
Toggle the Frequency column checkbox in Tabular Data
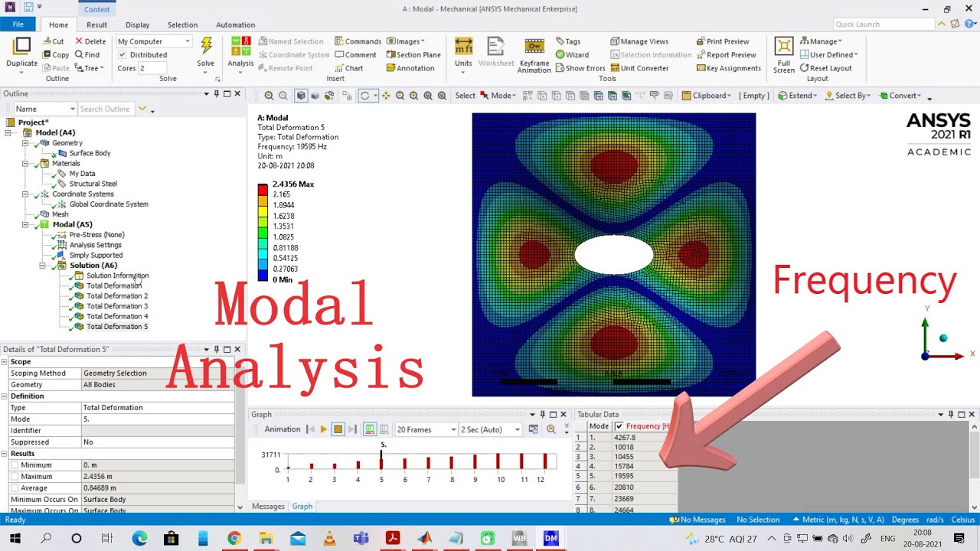619,426
